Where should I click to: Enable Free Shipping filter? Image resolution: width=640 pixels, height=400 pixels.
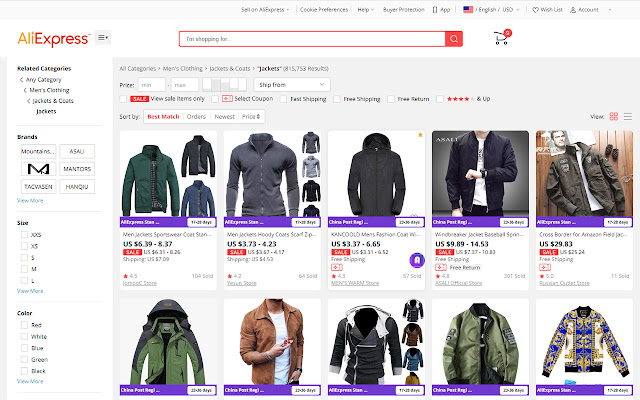click(x=337, y=99)
